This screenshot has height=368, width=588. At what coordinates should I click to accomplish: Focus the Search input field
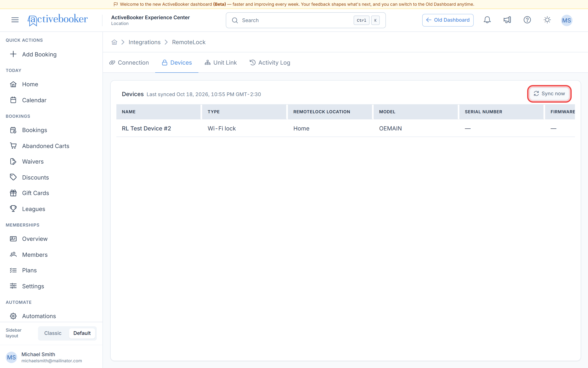305,20
